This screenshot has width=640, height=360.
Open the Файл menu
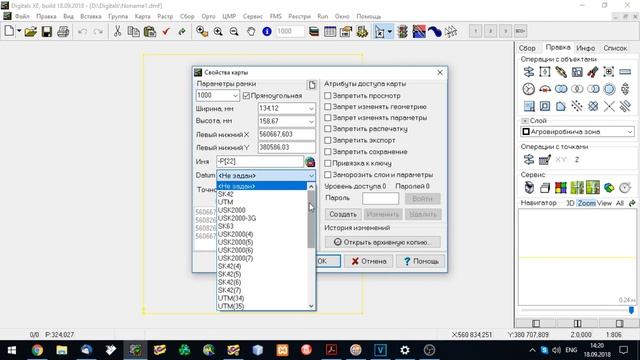pos(22,16)
